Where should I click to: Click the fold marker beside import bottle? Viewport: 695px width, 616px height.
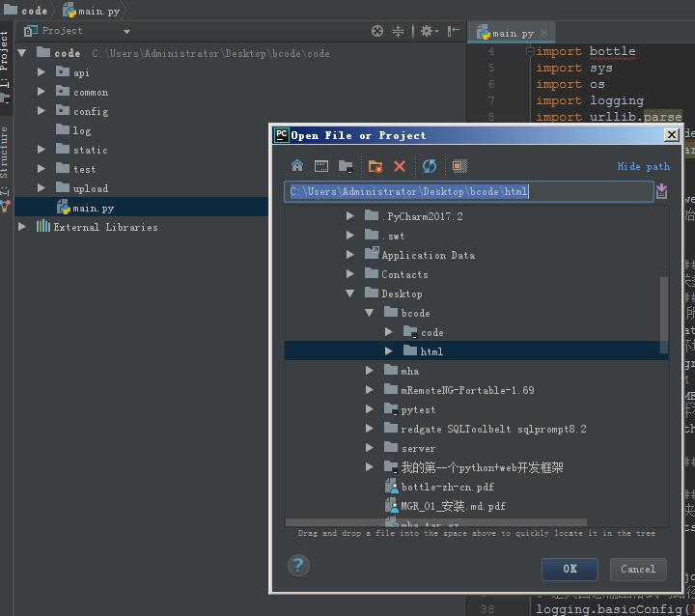tap(530, 51)
